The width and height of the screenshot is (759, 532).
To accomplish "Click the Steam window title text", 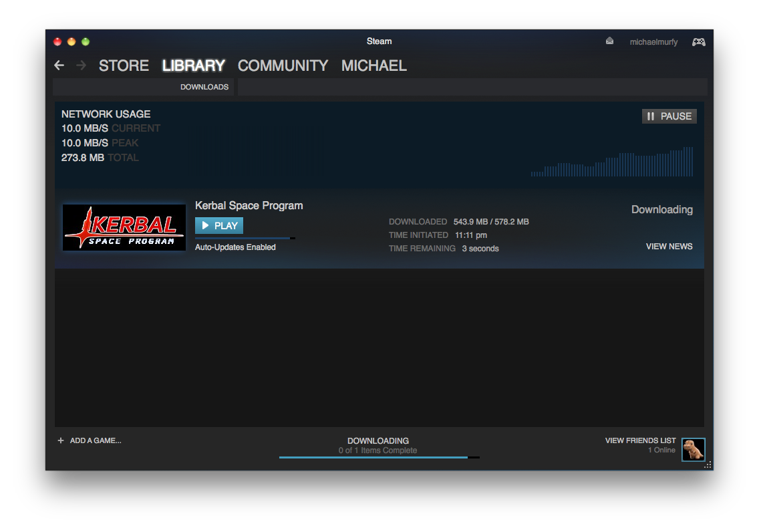I will point(379,41).
